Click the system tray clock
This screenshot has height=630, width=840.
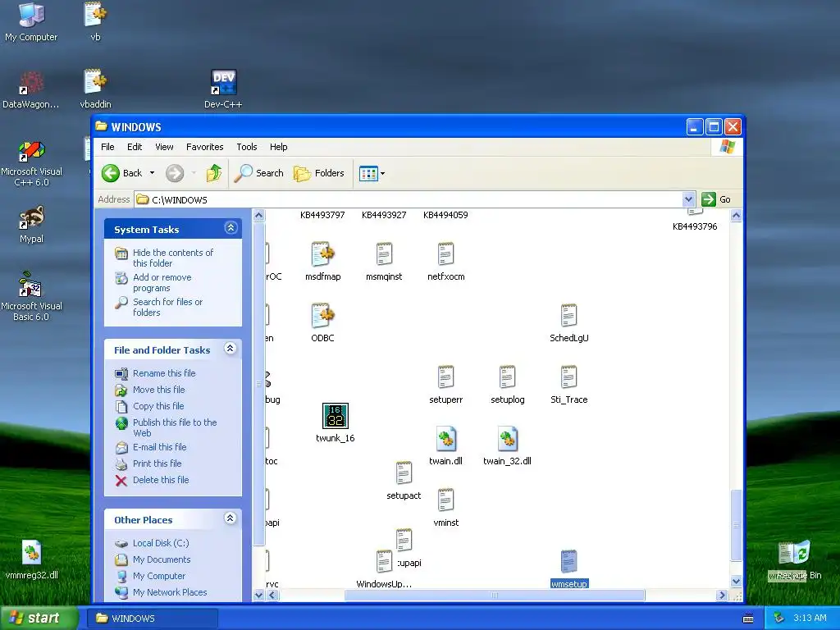810,619
